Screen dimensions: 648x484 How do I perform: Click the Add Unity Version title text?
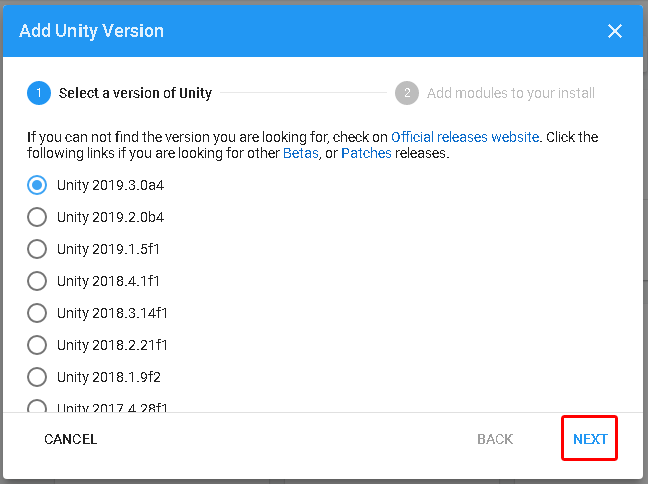point(91,31)
